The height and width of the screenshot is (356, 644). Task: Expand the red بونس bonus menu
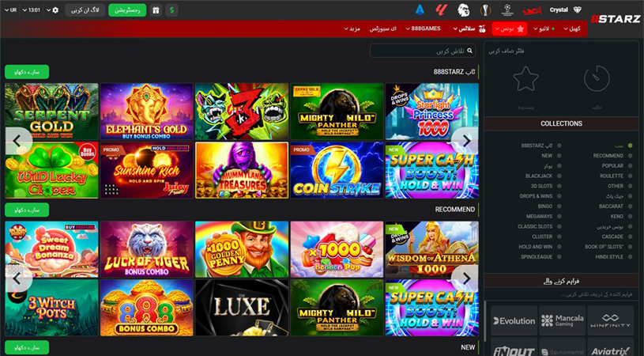510,28
